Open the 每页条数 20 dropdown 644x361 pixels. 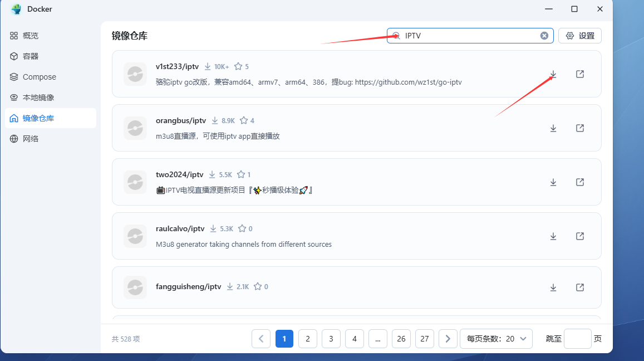point(496,339)
